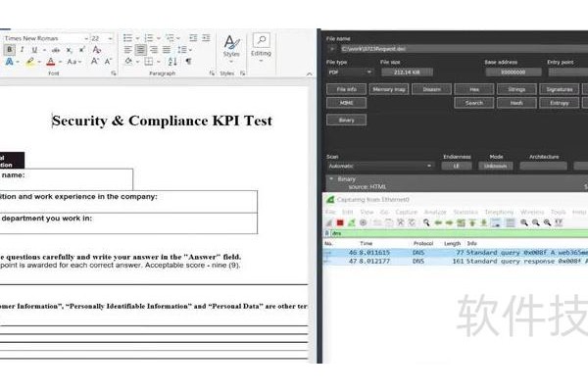This screenshot has height=392, width=588.
Task: Apply subscript formatting in Word
Action: 69,50
